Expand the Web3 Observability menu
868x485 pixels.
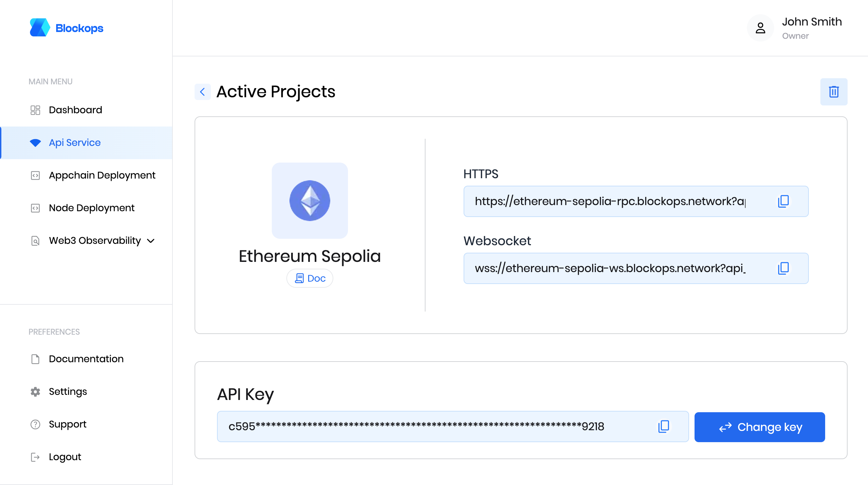[x=95, y=240]
